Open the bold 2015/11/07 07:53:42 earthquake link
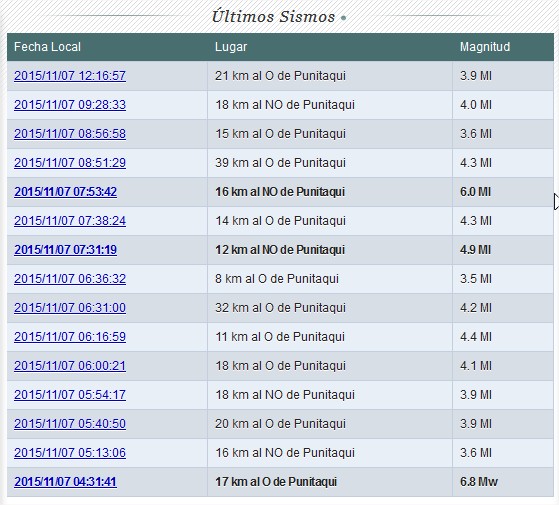This screenshot has height=505, width=559. pyautogui.click(x=66, y=192)
